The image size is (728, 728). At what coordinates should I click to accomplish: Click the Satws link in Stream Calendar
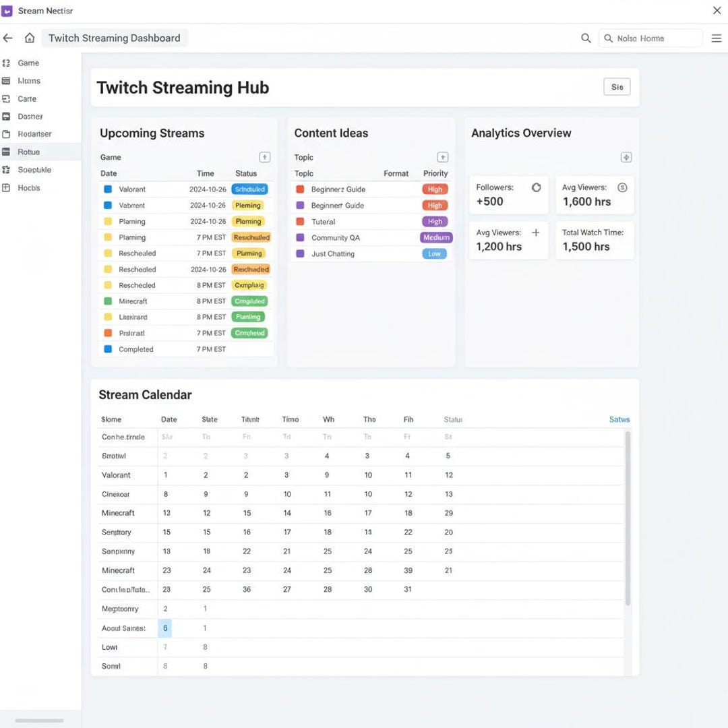619,419
